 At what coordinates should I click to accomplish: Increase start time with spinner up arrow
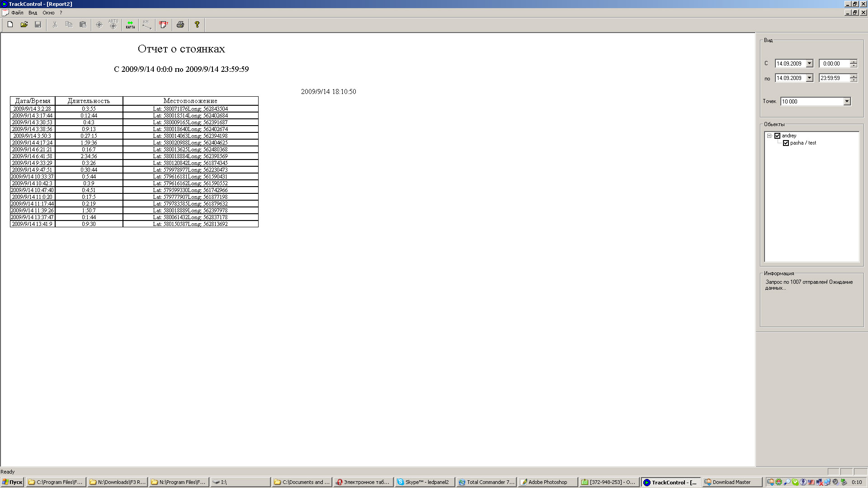click(x=853, y=62)
